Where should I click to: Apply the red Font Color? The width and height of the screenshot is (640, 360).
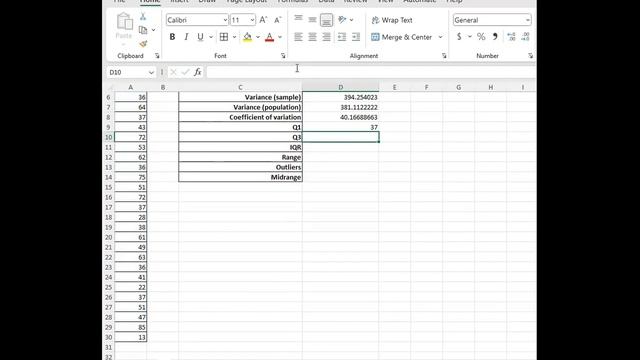[x=269, y=37]
